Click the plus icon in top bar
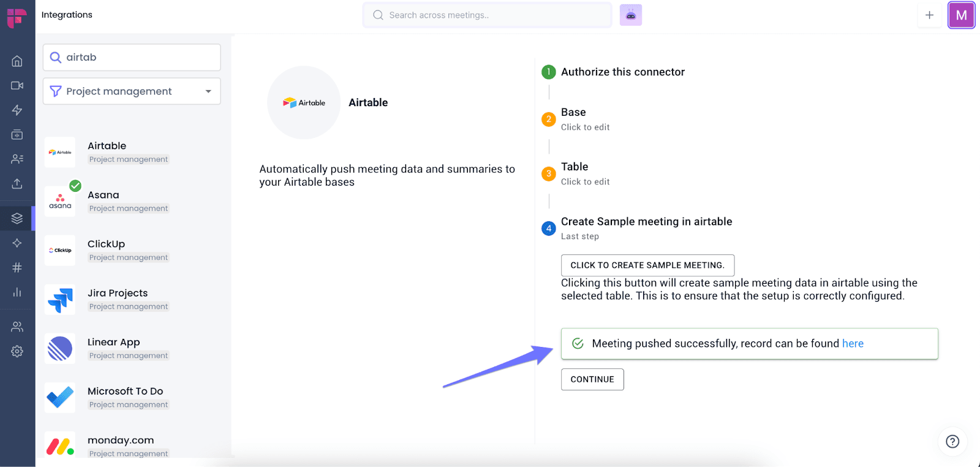The width and height of the screenshot is (980, 467). pos(929,15)
